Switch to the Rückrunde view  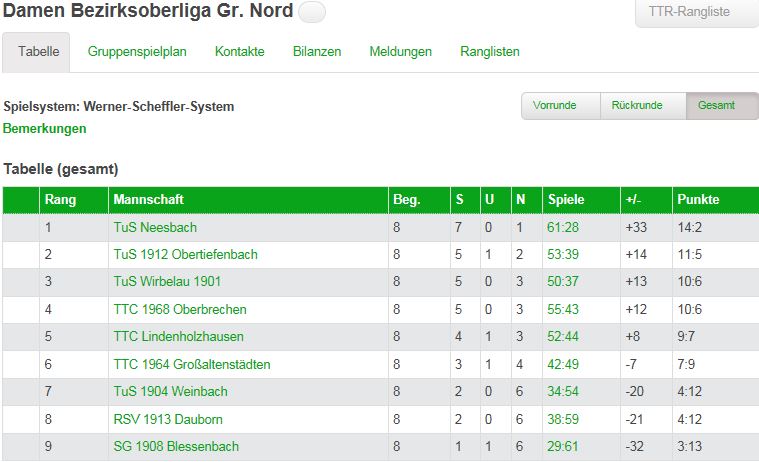(x=642, y=105)
